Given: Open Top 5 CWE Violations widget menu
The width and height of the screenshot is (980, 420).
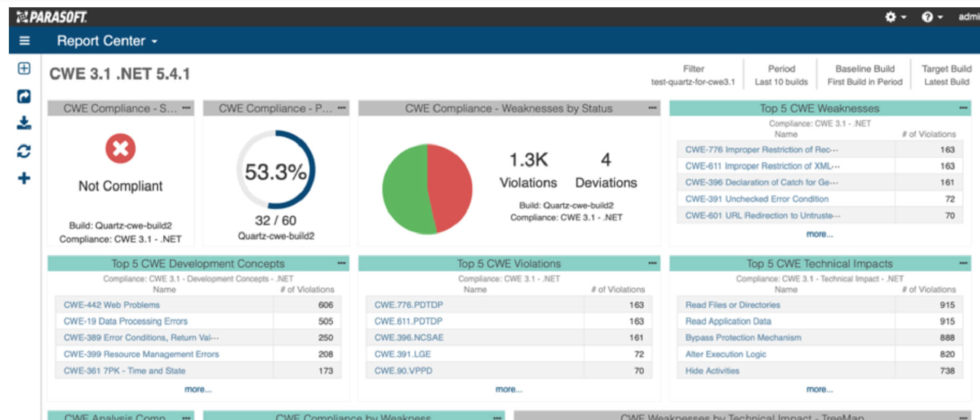Looking at the screenshot, I should pos(652,263).
